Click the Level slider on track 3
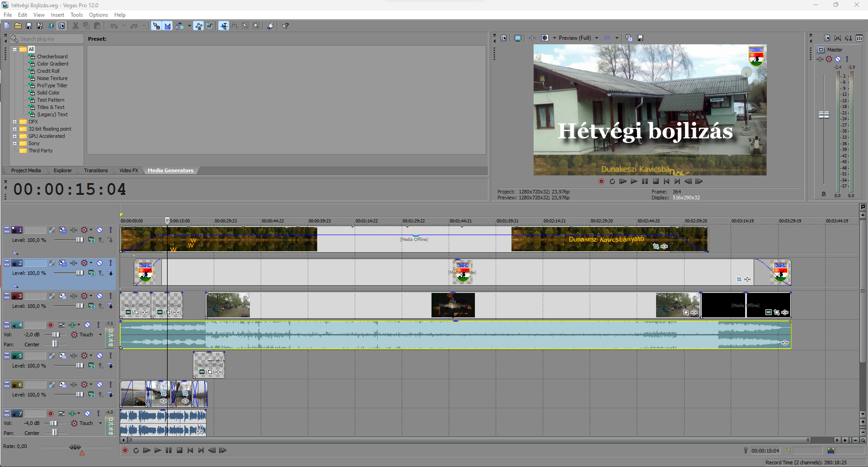Viewport: 868px width, 467px height. [80, 306]
